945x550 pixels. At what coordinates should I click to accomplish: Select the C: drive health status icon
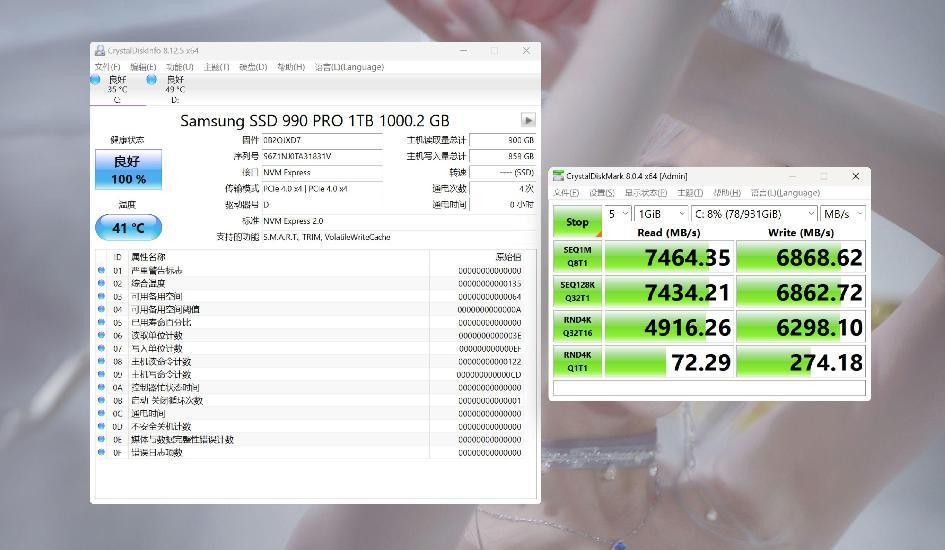tap(95, 80)
